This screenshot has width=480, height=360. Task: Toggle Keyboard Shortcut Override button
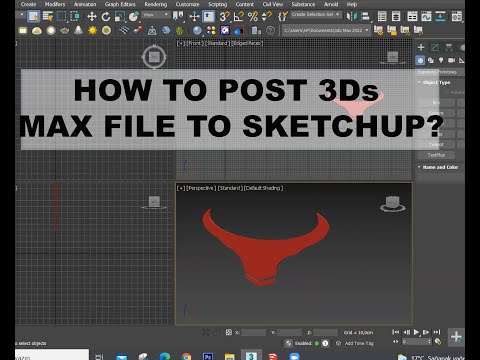click(209, 16)
